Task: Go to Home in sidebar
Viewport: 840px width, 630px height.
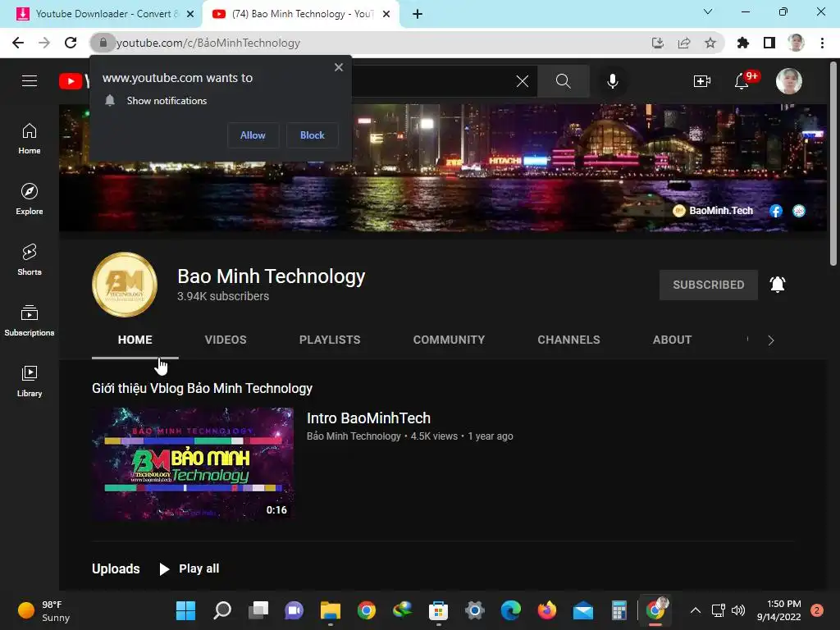Action: tap(30, 139)
